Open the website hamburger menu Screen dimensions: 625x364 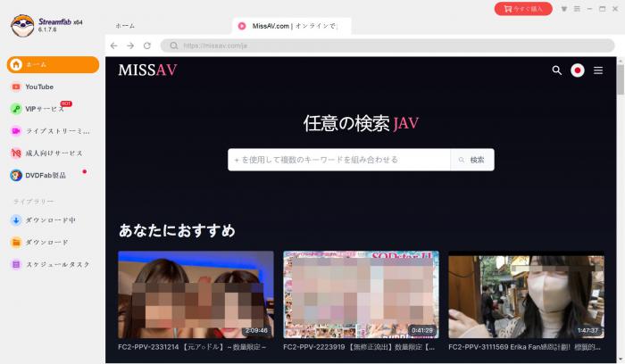(598, 70)
